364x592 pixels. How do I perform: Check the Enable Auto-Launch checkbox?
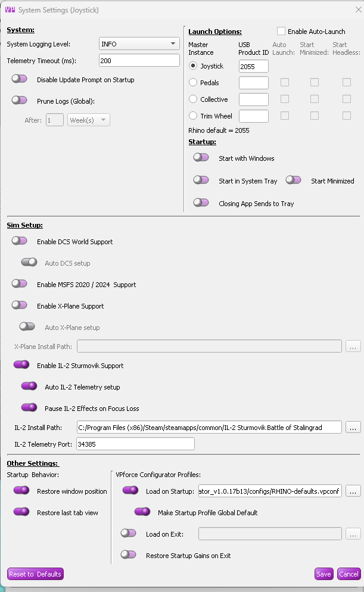[x=281, y=32]
